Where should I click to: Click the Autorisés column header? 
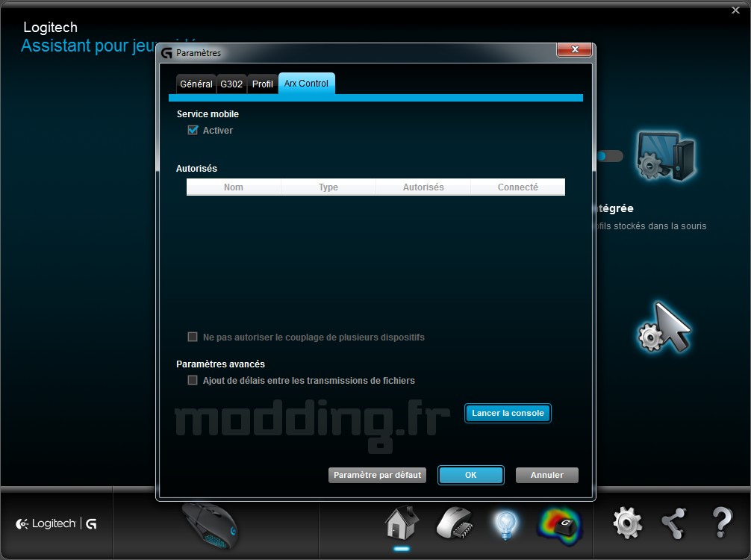coord(423,187)
